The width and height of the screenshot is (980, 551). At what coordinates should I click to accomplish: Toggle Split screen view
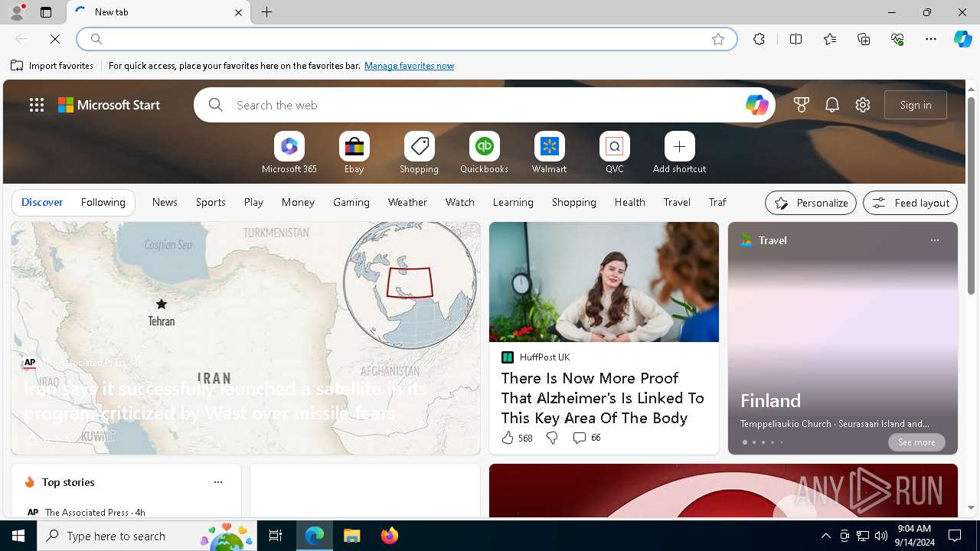pyautogui.click(x=795, y=39)
